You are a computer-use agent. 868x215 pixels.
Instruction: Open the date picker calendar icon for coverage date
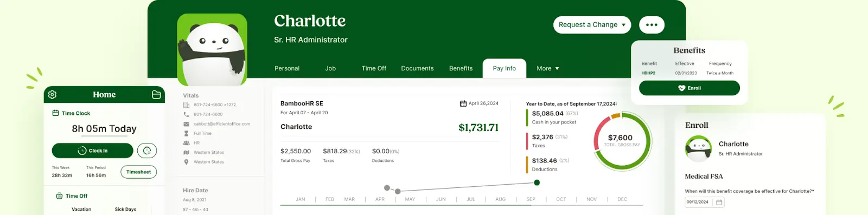[719, 202]
